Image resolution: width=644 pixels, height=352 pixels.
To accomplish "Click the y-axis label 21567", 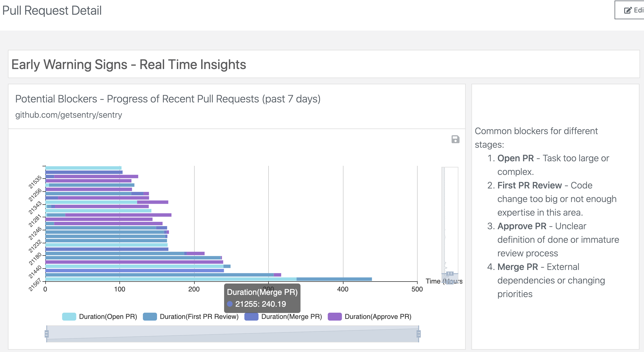I will (35, 284).
